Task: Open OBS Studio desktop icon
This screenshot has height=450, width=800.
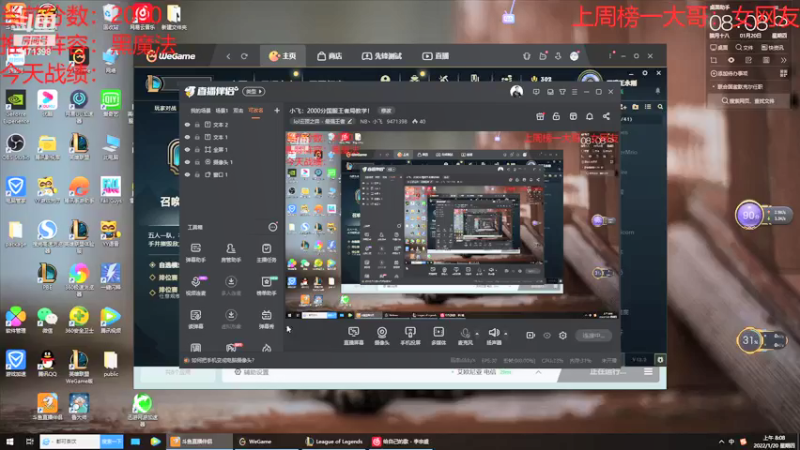Action: point(16,147)
